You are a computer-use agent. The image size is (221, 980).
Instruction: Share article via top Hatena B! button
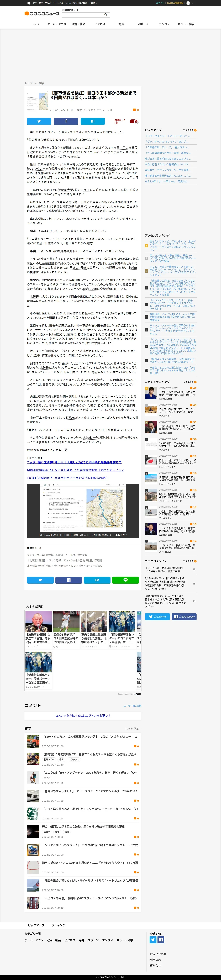92,121
